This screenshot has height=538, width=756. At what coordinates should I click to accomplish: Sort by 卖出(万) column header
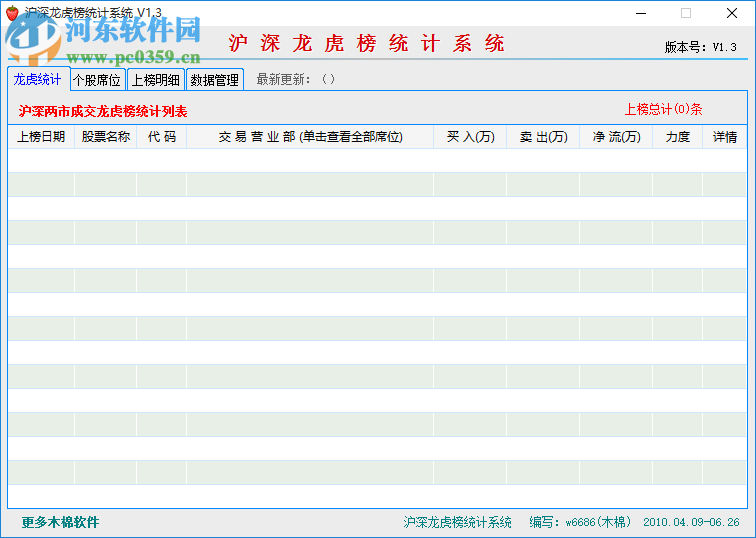543,137
